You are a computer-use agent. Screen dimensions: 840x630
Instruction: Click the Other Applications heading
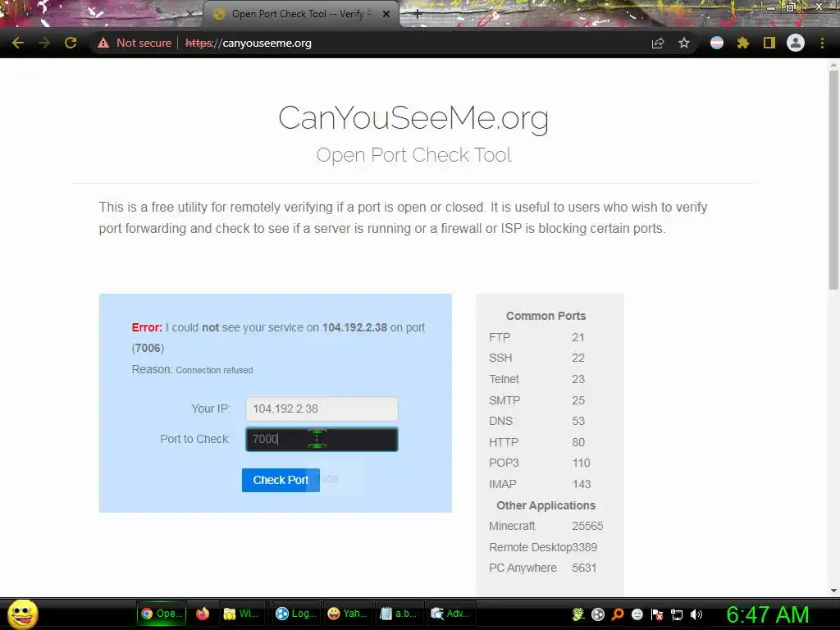[546, 505]
